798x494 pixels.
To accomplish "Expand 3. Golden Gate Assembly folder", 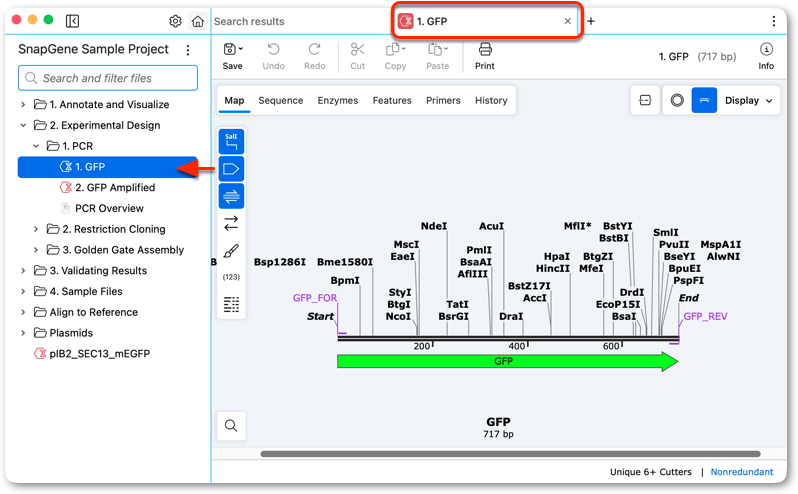I will click(36, 250).
